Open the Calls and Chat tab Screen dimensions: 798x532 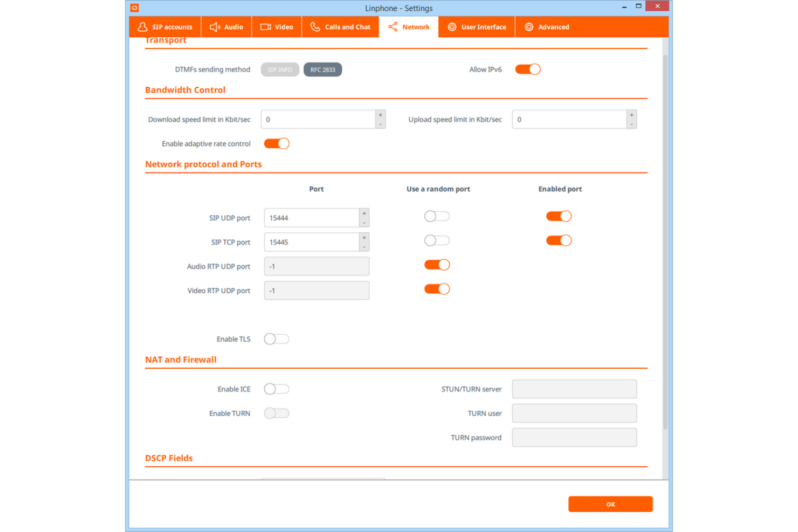(340, 27)
